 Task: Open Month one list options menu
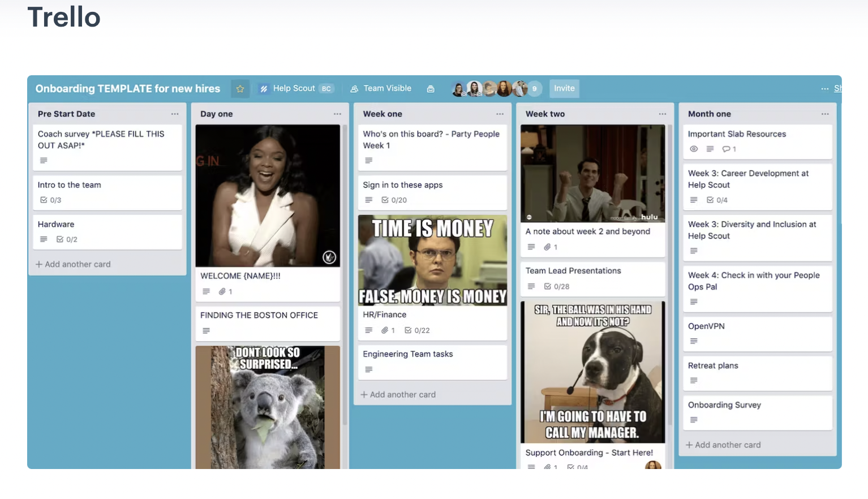[825, 114]
